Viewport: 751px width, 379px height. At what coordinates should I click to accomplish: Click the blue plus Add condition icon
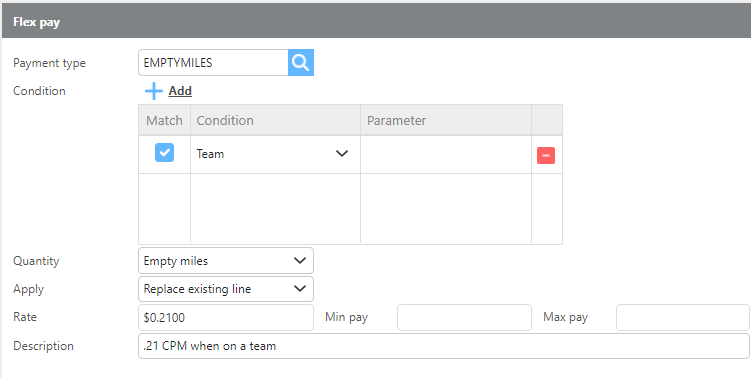[x=154, y=91]
